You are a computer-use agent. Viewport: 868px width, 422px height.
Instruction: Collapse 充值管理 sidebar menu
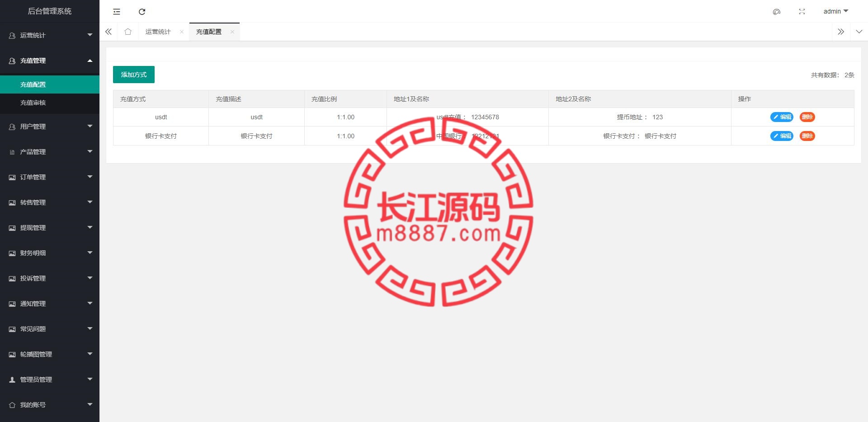[50, 61]
